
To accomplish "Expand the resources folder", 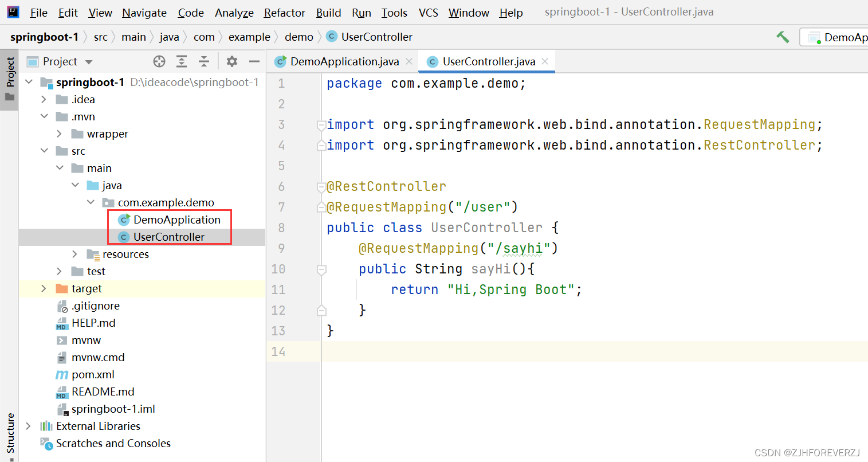I will point(75,254).
